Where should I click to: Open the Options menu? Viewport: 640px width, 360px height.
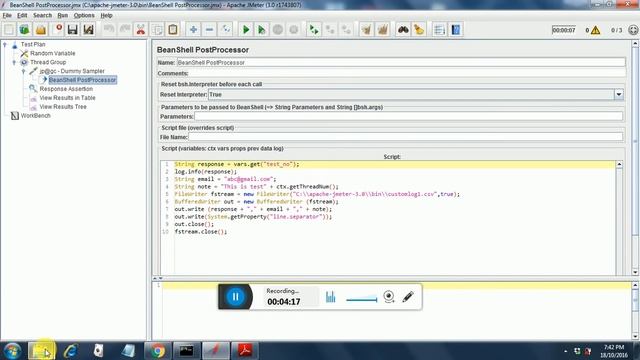pyautogui.click(x=84, y=15)
